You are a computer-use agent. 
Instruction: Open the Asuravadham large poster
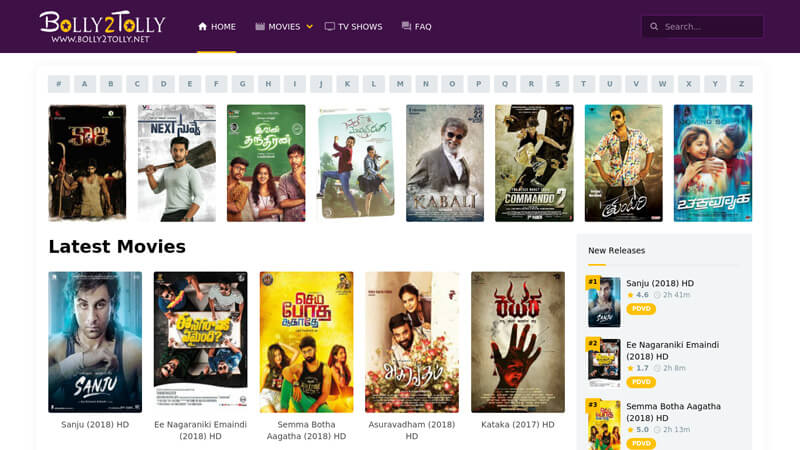pos(412,342)
